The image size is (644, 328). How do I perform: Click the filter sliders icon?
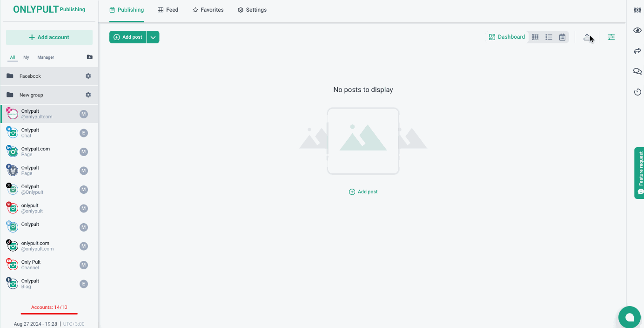pyautogui.click(x=611, y=37)
